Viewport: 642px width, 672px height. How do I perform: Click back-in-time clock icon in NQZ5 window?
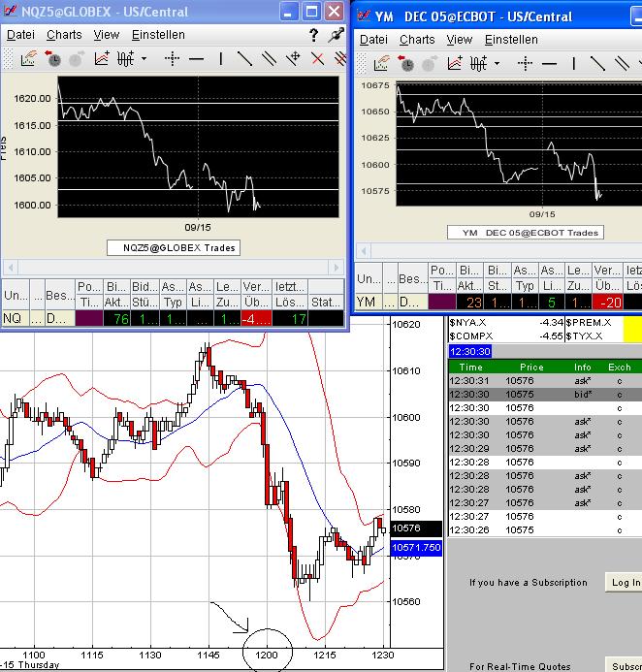pyautogui.click(x=52, y=59)
